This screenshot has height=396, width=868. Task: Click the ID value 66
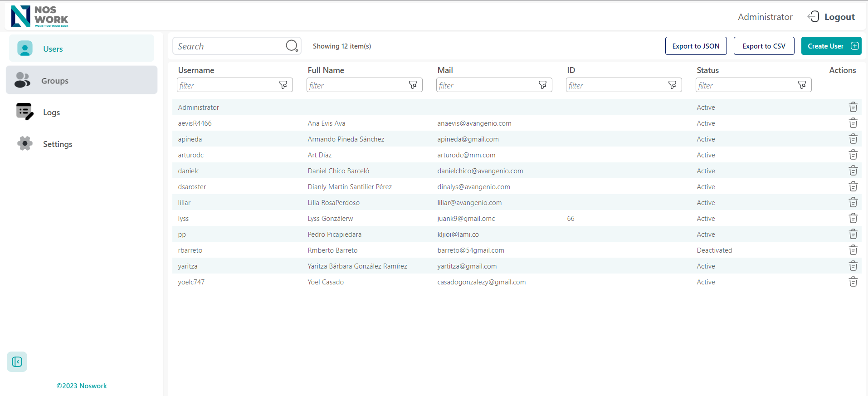pyautogui.click(x=571, y=219)
